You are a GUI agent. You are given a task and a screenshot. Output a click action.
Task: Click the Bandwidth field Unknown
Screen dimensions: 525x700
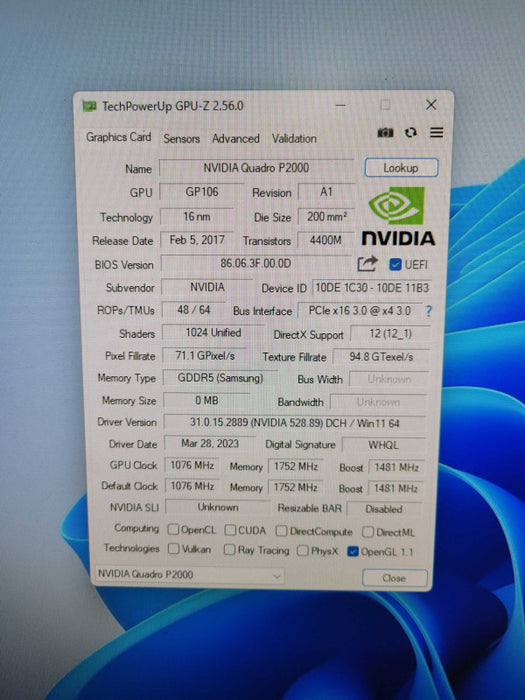click(x=378, y=402)
